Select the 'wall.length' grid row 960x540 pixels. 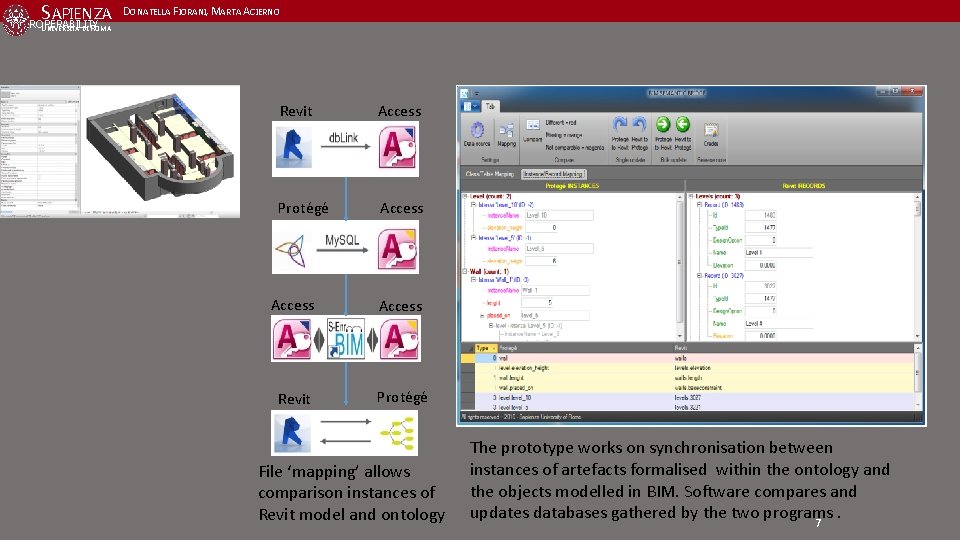[x=687, y=378]
